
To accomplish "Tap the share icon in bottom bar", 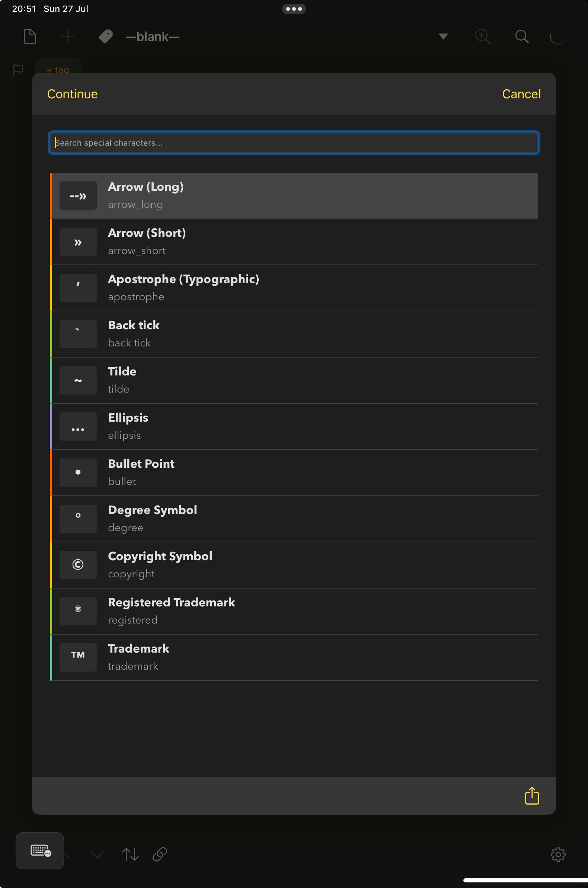I will [x=532, y=796].
